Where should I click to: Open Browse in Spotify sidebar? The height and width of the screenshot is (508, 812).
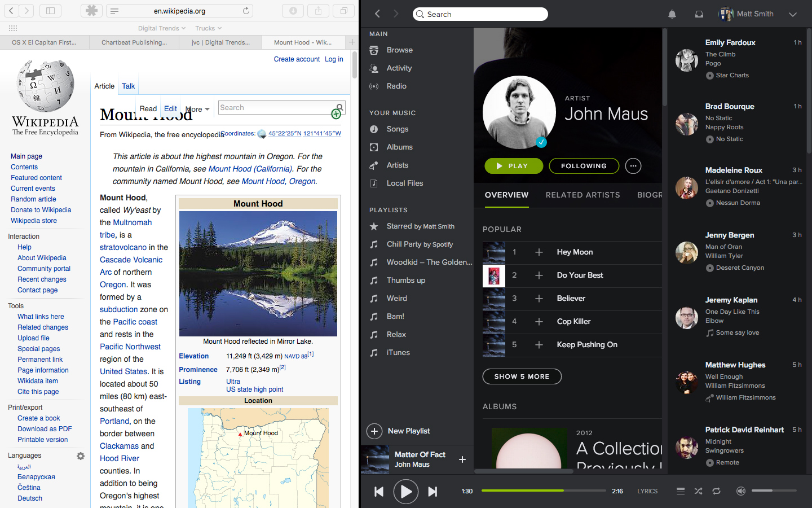pos(400,50)
